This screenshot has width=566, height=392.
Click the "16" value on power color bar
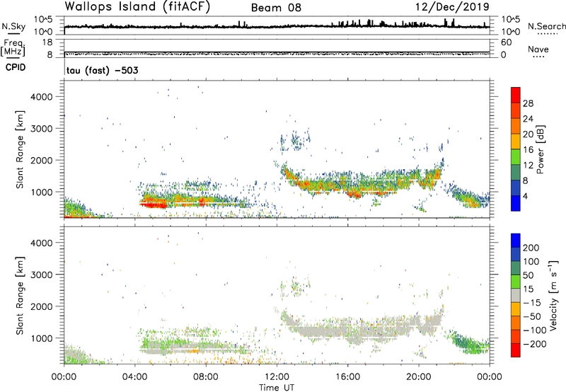528,149
